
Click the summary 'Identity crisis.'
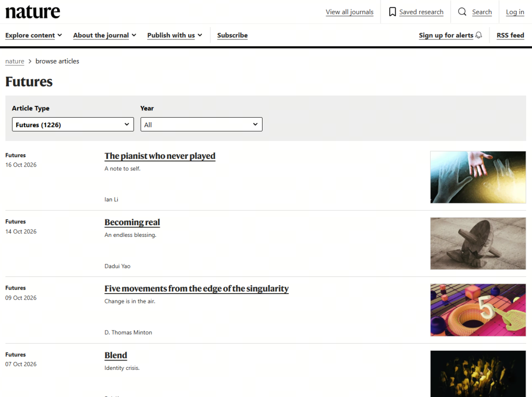(x=122, y=368)
